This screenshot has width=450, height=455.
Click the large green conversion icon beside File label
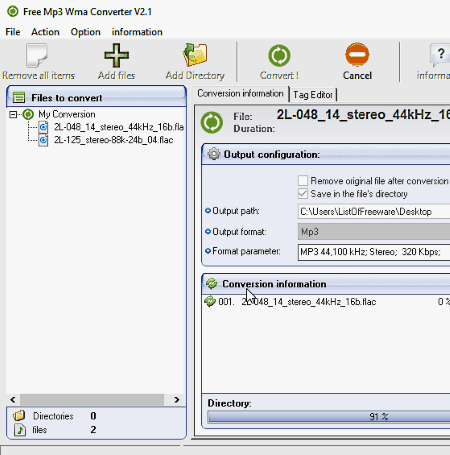point(212,122)
